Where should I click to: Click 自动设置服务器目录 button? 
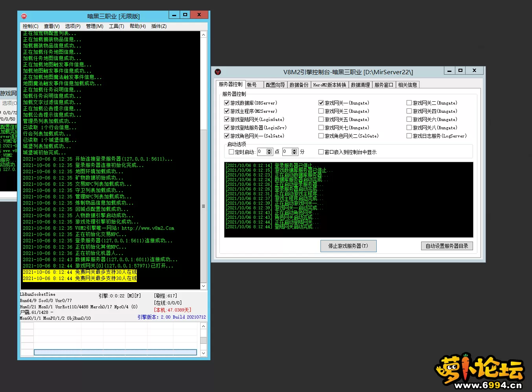447,246
